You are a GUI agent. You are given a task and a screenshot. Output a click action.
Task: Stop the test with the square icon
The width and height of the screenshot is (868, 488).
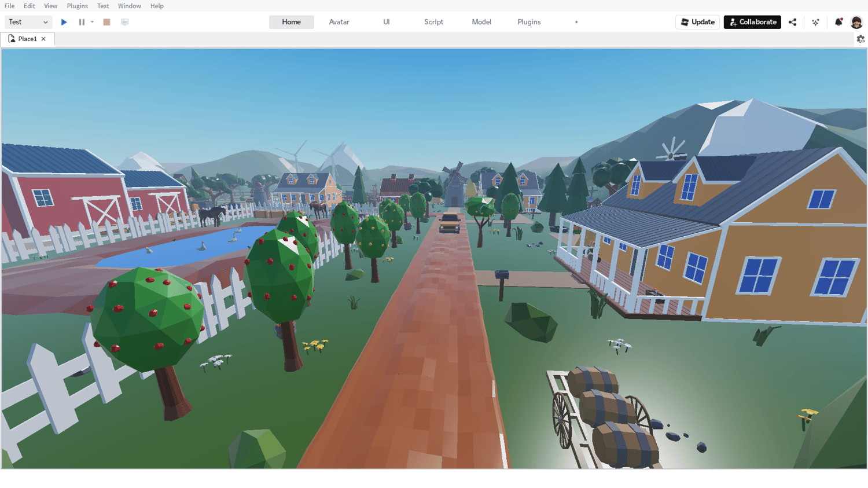tap(106, 22)
